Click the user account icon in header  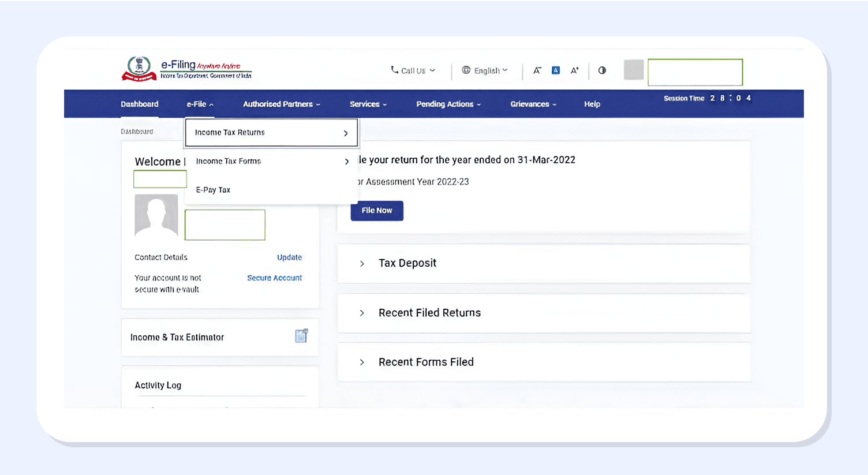pyautogui.click(x=634, y=70)
